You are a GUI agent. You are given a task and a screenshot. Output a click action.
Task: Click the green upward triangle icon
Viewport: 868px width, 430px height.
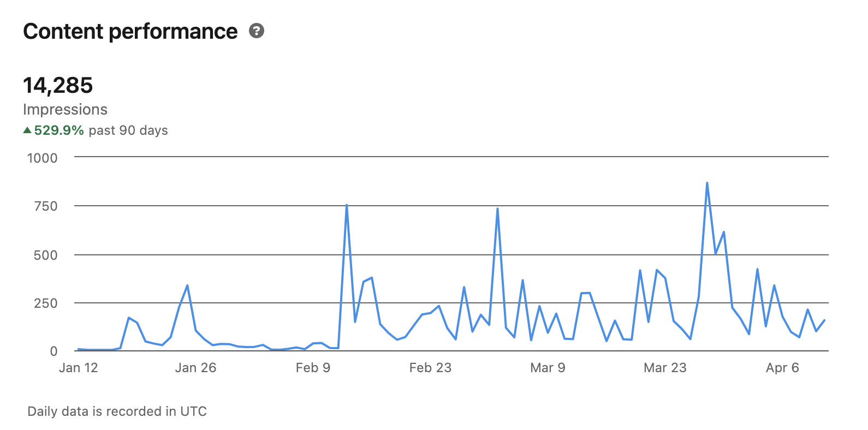[x=27, y=130]
